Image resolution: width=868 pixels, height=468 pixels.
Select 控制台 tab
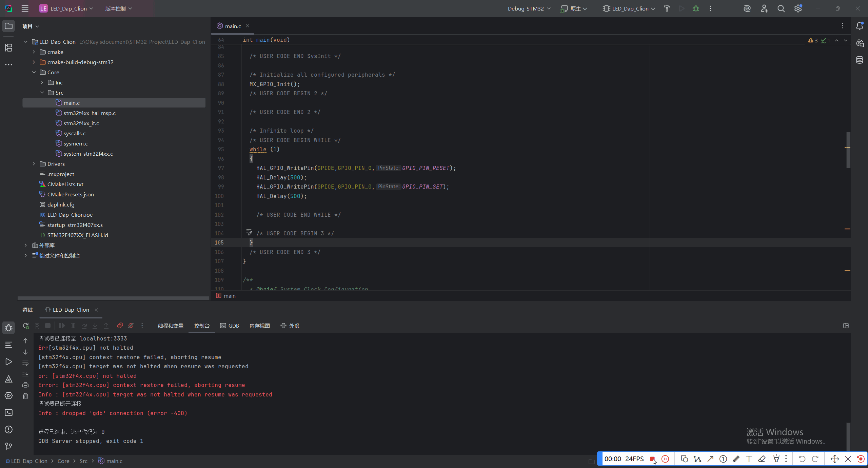pyautogui.click(x=202, y=326)
